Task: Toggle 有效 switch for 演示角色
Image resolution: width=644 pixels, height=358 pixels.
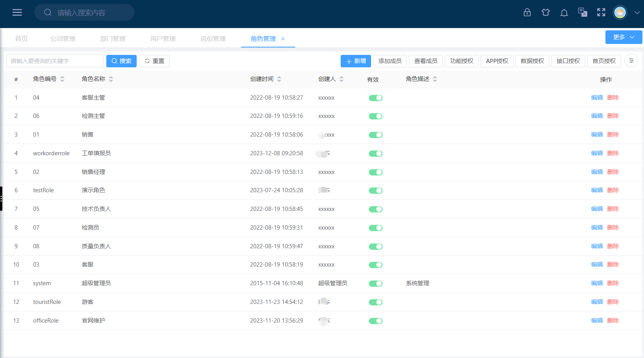Action: (x=376, y=190)
